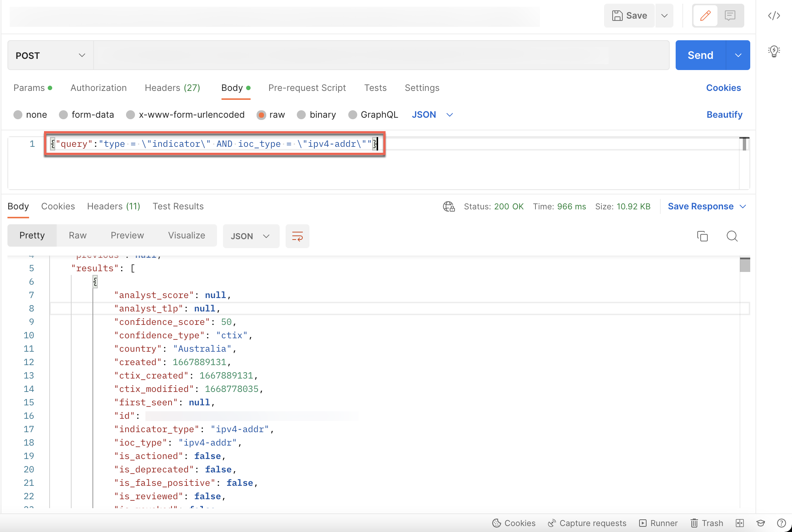Open the Pre-request Script tab
This screenshot has width=792, height=532.
307,88
